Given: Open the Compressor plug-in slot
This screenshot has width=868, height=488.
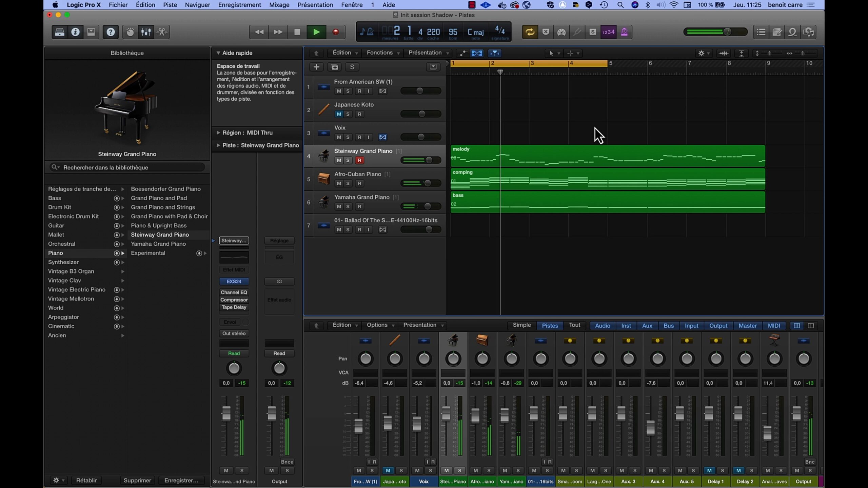Looking at the screenshot, I should click(x=234, y=300).
